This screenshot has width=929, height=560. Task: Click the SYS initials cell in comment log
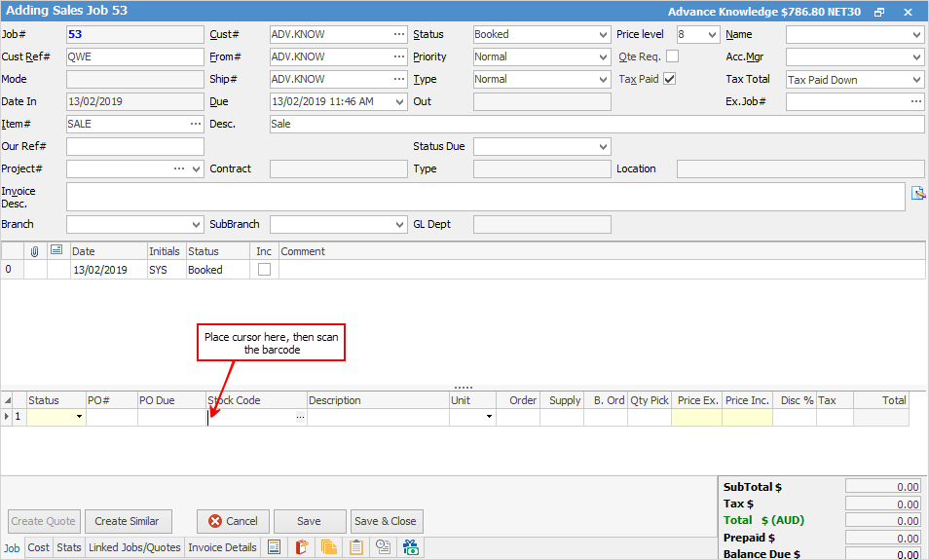click(167, 270)
